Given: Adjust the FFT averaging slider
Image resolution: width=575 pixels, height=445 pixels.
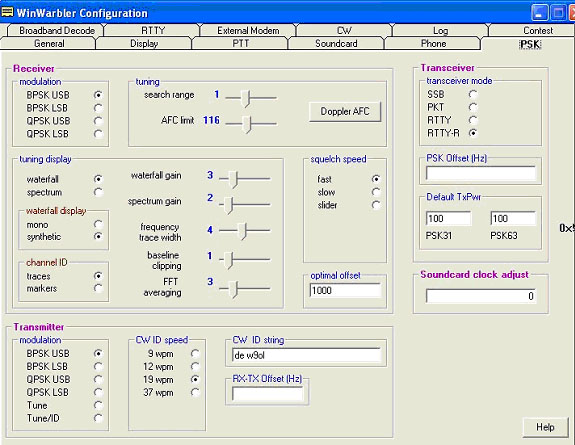Looking at the screenshot, I should [245, 289].
